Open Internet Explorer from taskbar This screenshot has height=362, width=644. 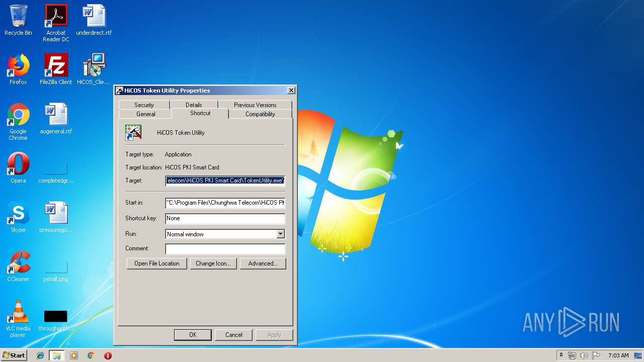(x=40, y=355)
